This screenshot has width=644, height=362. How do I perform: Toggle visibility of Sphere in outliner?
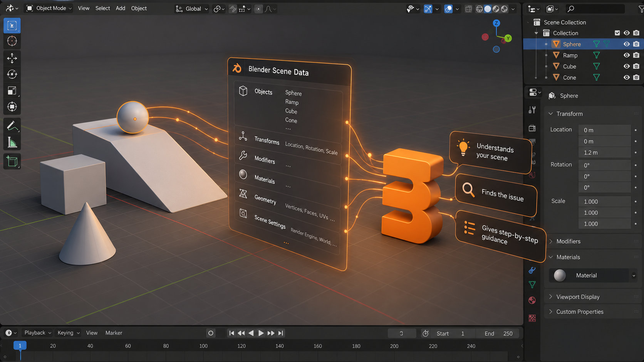click(x=627, y=44)
